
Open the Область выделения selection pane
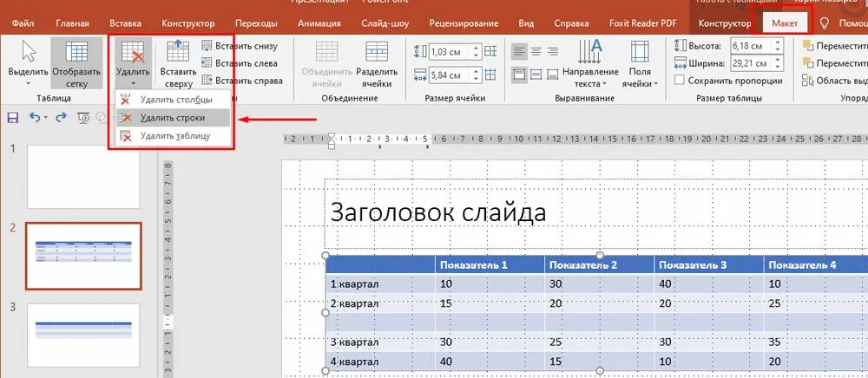(x=835, y=81)
